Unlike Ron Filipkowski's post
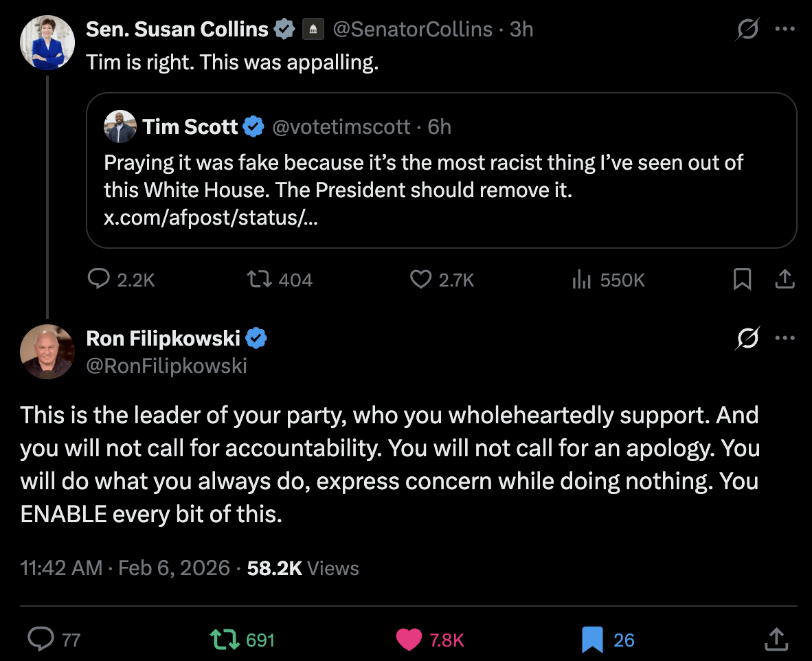 click(x=409, y=640)
